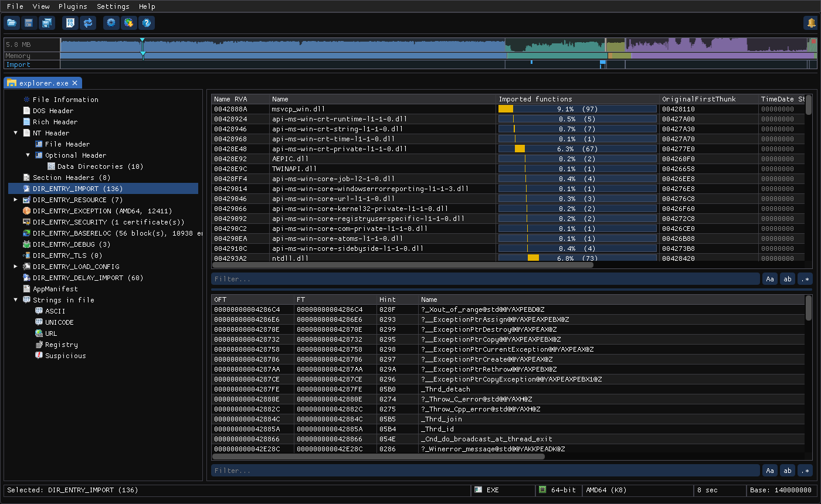This screenshot has height=504, width=821.
Task: Open DIR_ENTRY_SECURITY certificate entry
Action: pyautogui.click(x=108, y=222)
